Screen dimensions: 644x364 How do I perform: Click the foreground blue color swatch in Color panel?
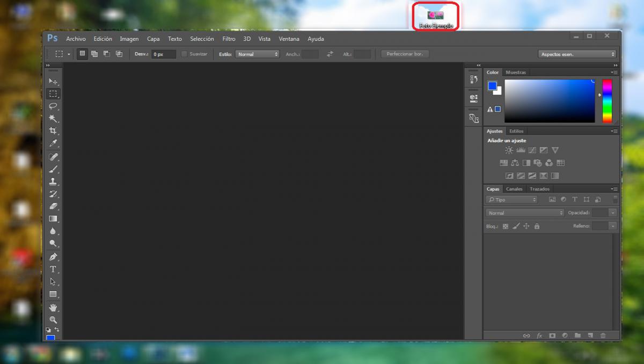492,85
